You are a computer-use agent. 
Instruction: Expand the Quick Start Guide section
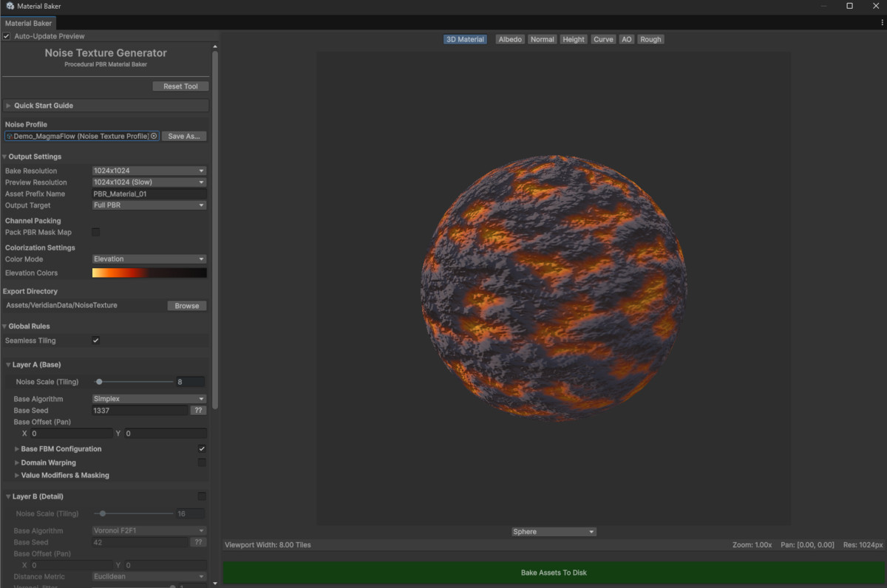(8, 106)
